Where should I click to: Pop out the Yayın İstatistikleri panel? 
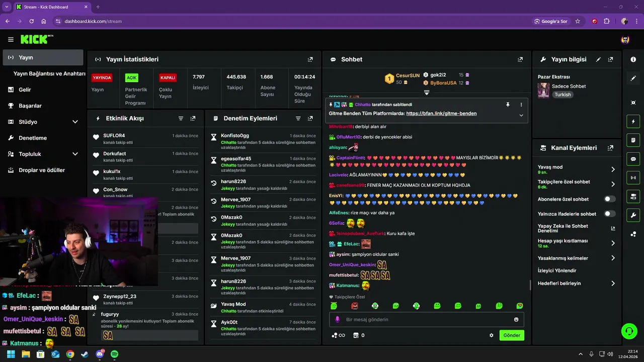[x=310, y=59]
